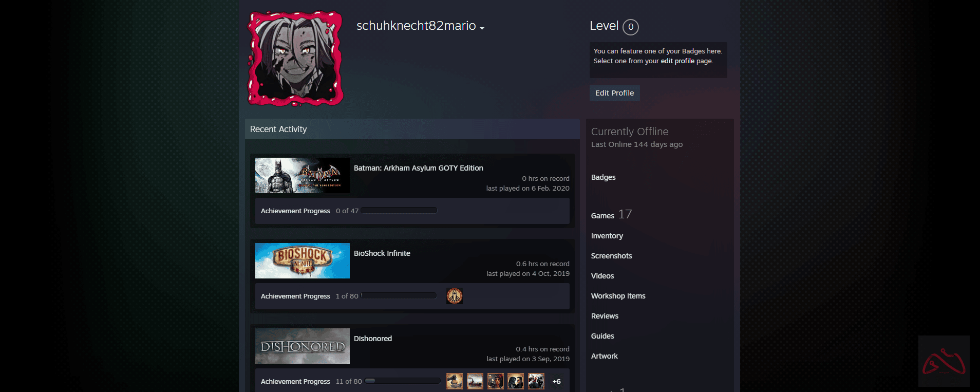Select Dishonored's ship at sea achievement icon
This screenshot has width=980, height=392.
click(x=475, y=381)
